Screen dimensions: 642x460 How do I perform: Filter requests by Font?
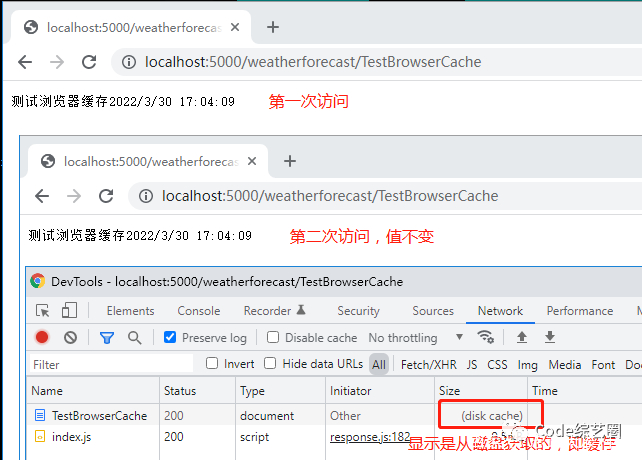pyautogui.click(x=603, y=365)
